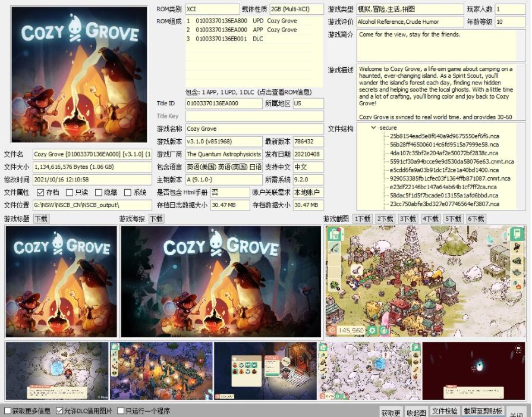Image resolution: width=532 pixels, height=417 pixels.
Task: Click the 文件大小 field 1,134,616,576 Bytes
Action: [x=92, y=167]
